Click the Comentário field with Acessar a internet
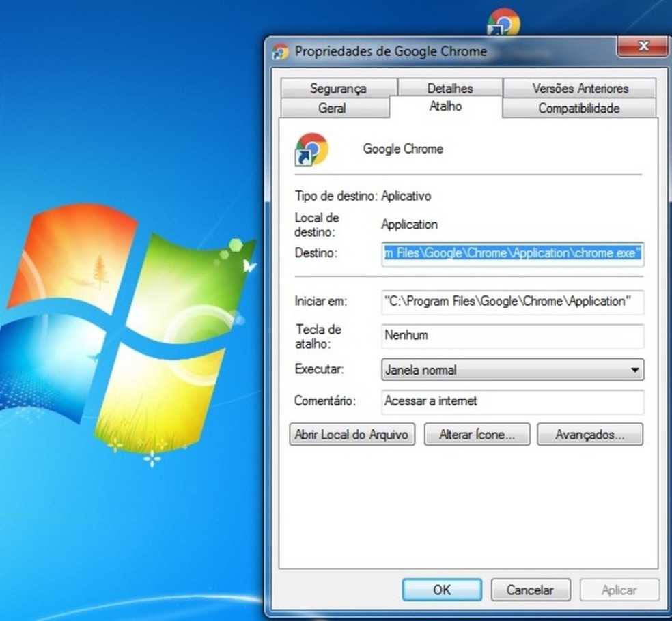 click(x=512, y=401)
